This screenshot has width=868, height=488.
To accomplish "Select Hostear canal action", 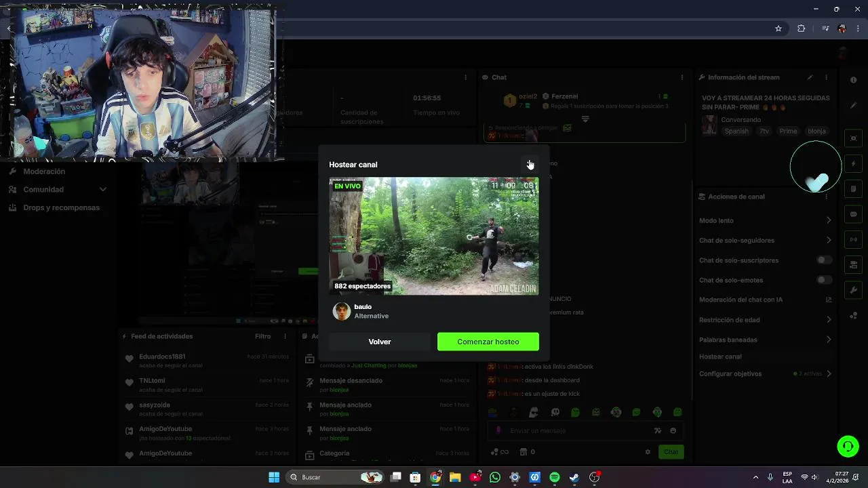I will (720, 357).
